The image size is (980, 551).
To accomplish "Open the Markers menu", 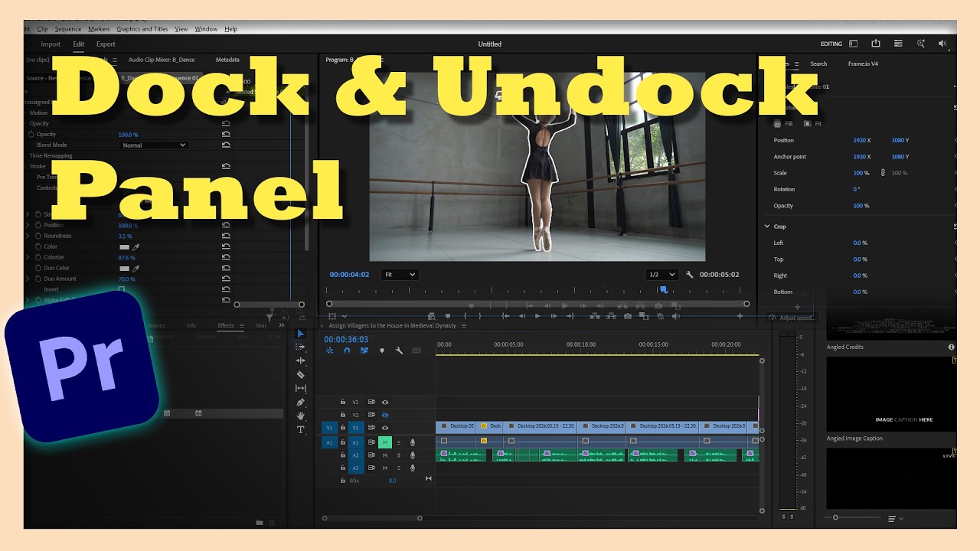I will point(99,29).
